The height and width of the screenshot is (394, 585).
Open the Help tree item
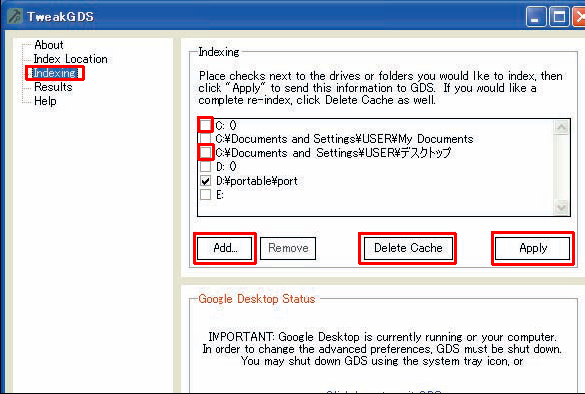pos(45,101)
